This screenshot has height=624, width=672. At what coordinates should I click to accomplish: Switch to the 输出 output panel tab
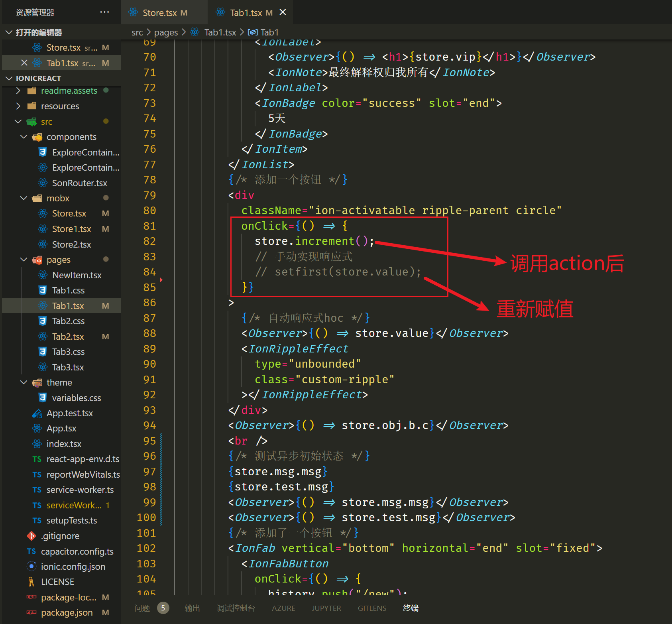coord(192,608)
